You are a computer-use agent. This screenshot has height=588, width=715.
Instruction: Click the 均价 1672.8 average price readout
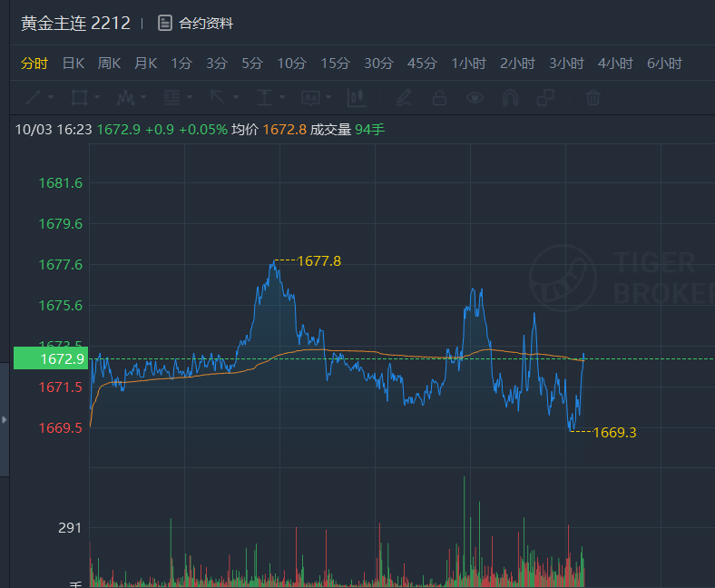(269, 130)
